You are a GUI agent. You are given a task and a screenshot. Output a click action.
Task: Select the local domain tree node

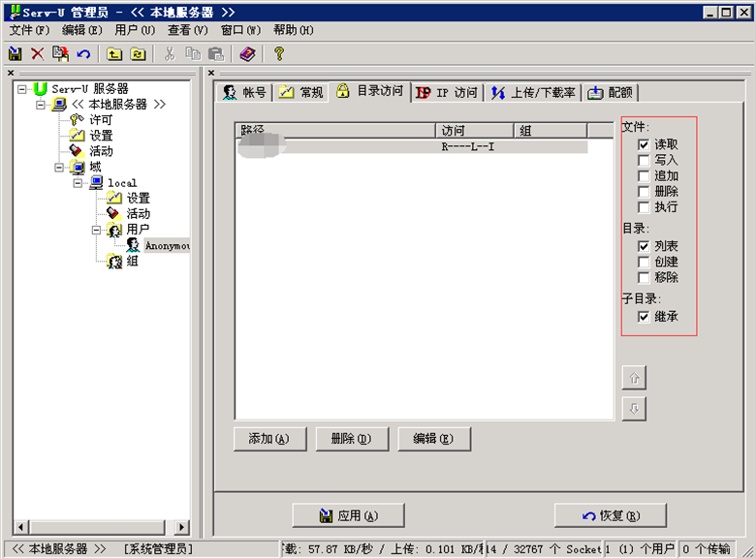[x=122, y=183]
